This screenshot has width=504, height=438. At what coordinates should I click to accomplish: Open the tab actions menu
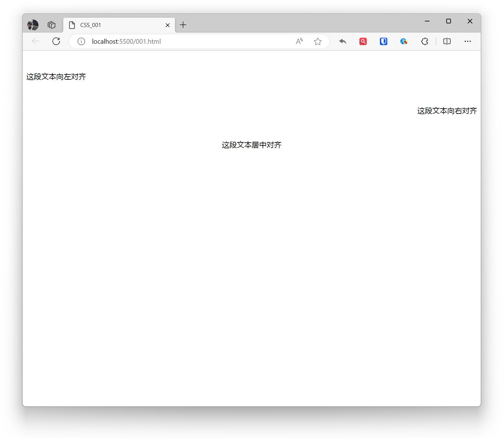[51, 25]
